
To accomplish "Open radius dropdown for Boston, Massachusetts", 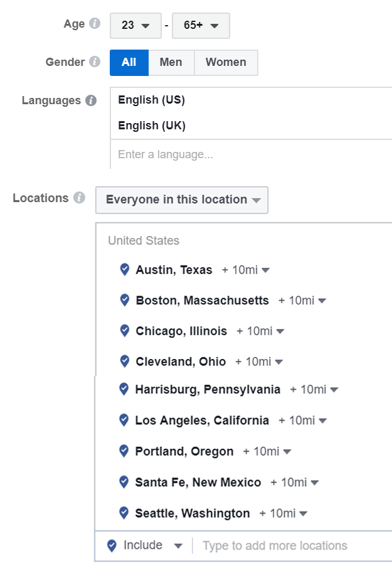I will 302,301.
